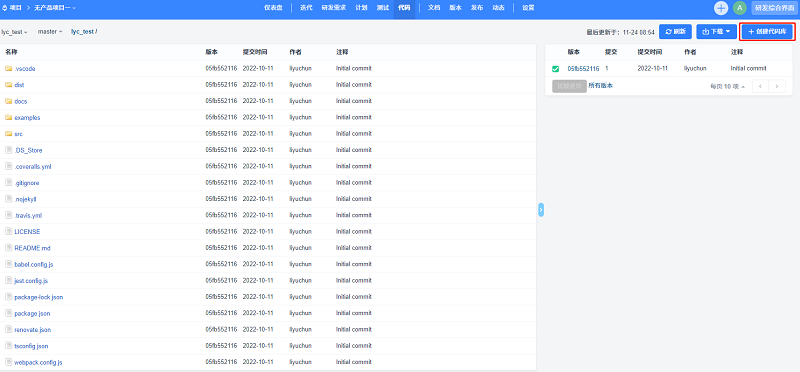Image resolution: width=800 pixels, height=372 pixels.
Task: Click the renovate.json file icon
Action: point(8,330)
